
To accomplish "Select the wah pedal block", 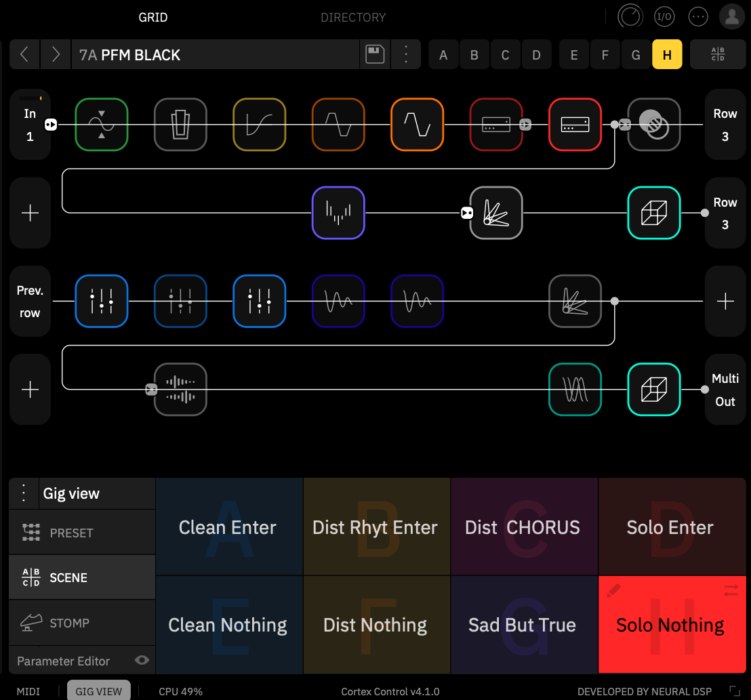I will coord(180,125).
